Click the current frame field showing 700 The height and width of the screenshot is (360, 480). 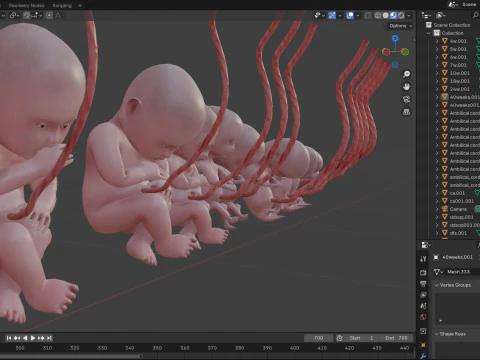318,338
